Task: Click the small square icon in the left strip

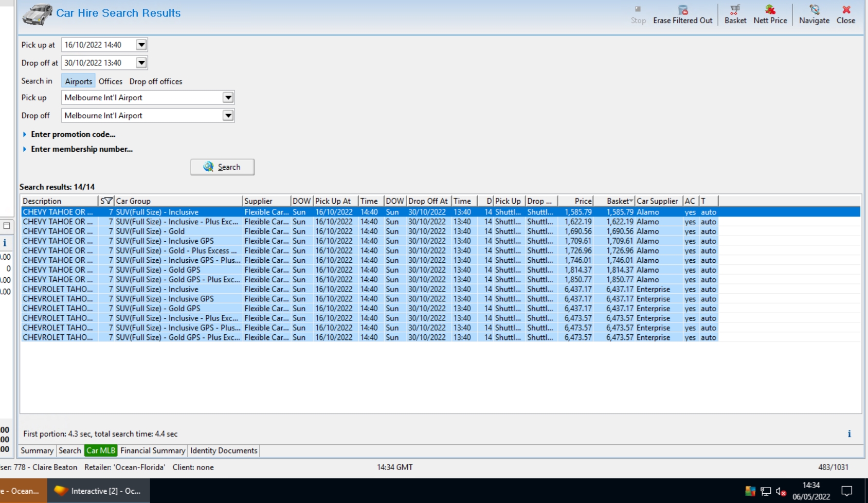Action: coord(7,225)
